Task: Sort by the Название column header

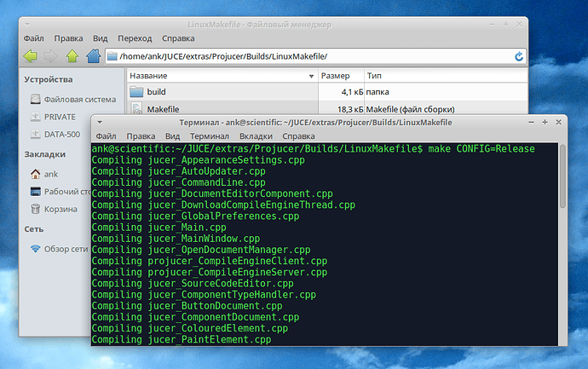Action: pyautogui.click(x=222, y=76)
